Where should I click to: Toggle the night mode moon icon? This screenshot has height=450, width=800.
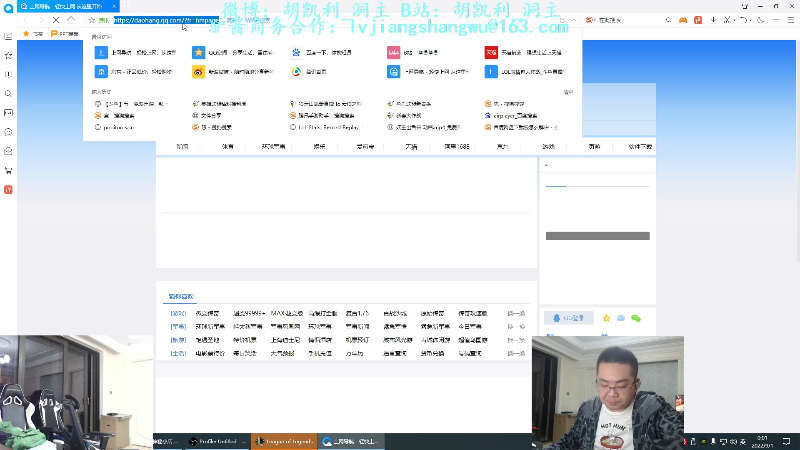point(760,20)
